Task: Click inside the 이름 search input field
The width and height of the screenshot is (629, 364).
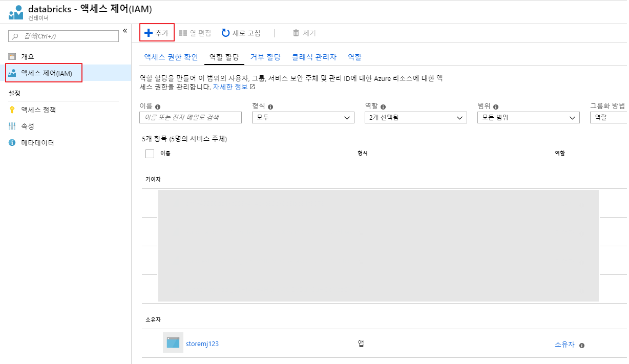Action: [x=190, y=117]
